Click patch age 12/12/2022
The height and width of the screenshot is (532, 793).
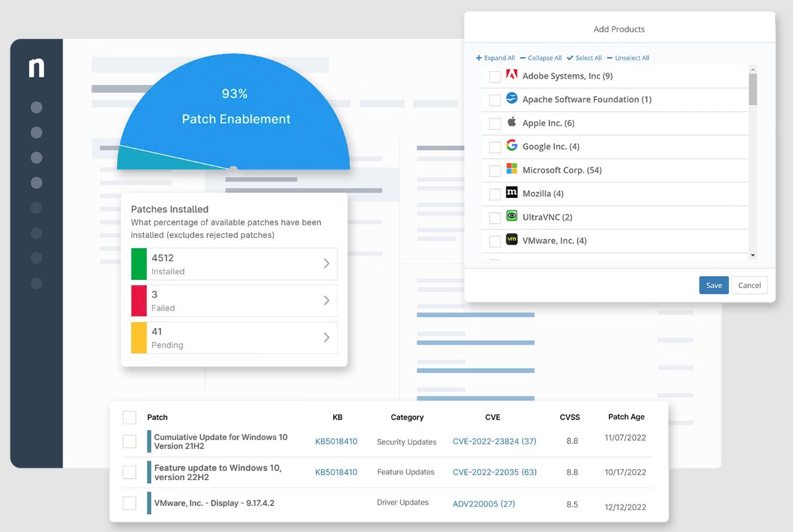tap(626, 507)
